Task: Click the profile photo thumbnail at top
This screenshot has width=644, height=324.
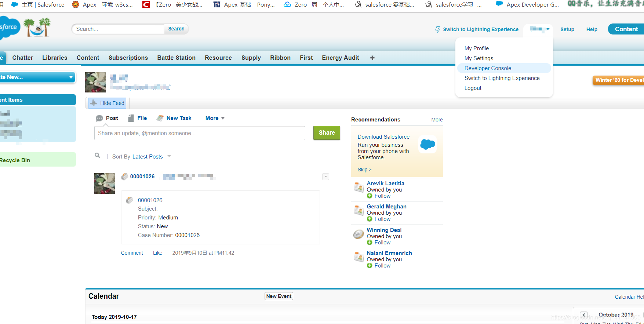Action: pos(95,82)
